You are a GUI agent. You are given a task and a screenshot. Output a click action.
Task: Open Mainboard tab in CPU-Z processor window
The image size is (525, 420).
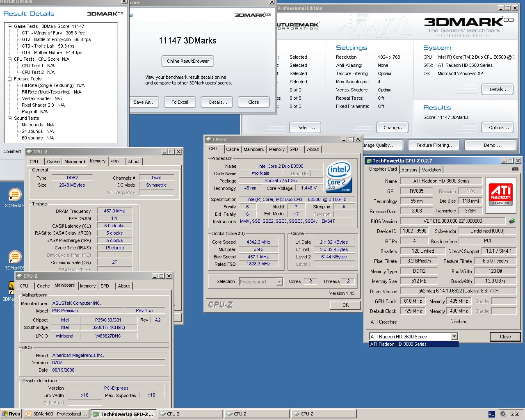(254, 149)
